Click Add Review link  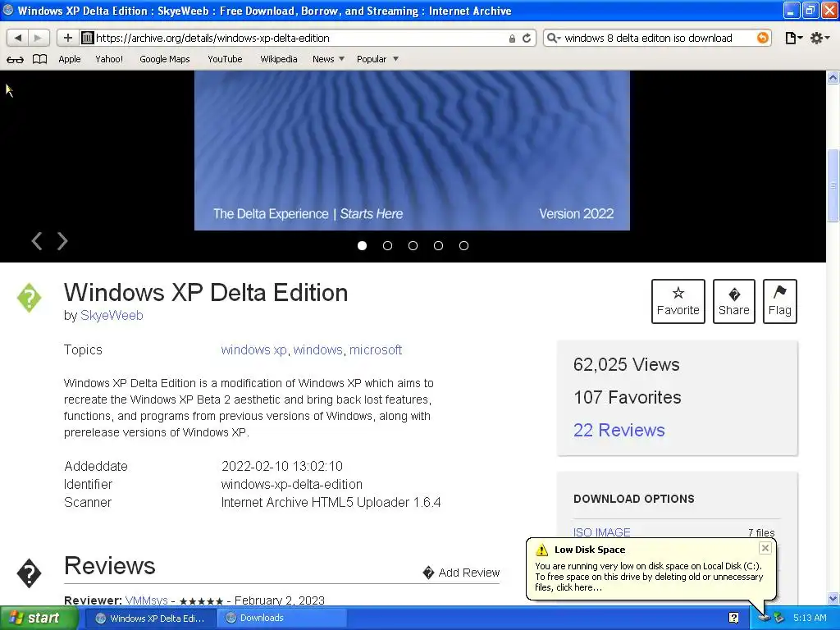pyautogui.click(x=461, y=573)
